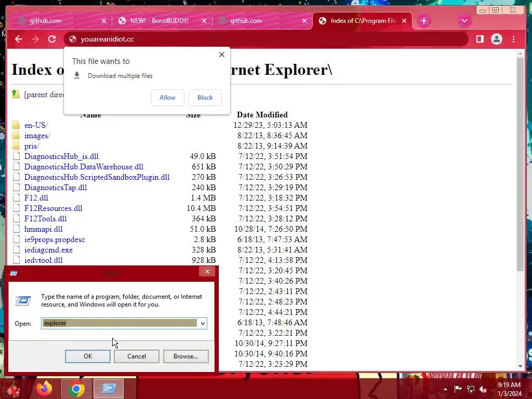
Task: Click the page vertical scrollbar thumb
Action: pos(521,164)
